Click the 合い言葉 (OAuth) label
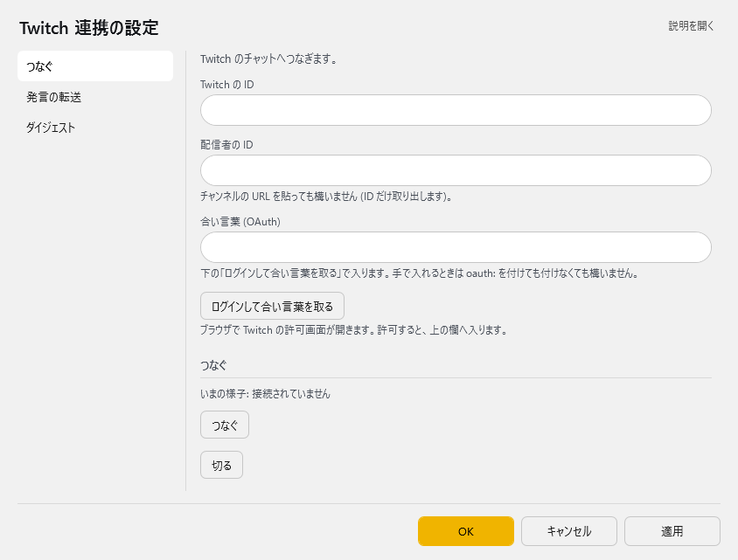The width and height of the screenshot is (738, 560). pos(240,221)
